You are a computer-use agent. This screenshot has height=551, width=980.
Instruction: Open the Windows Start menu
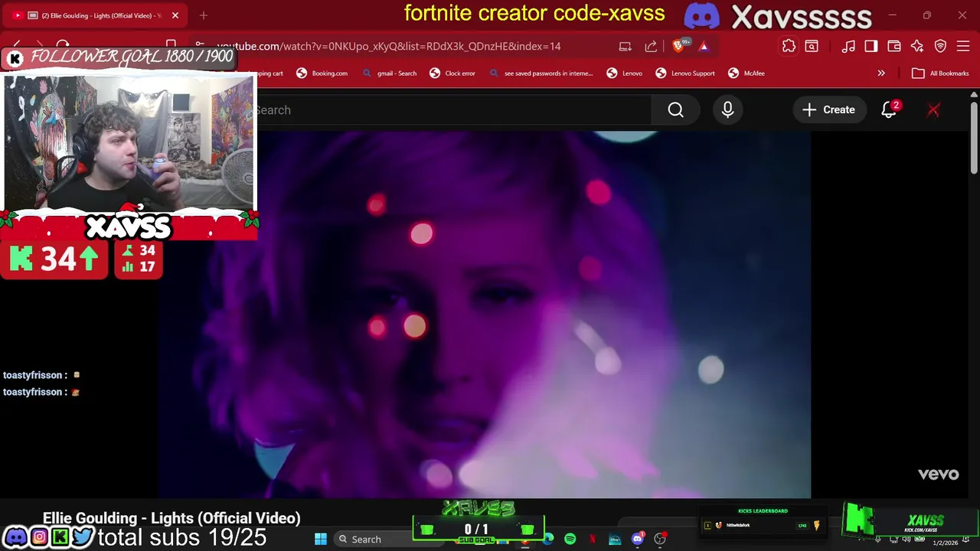321,540
